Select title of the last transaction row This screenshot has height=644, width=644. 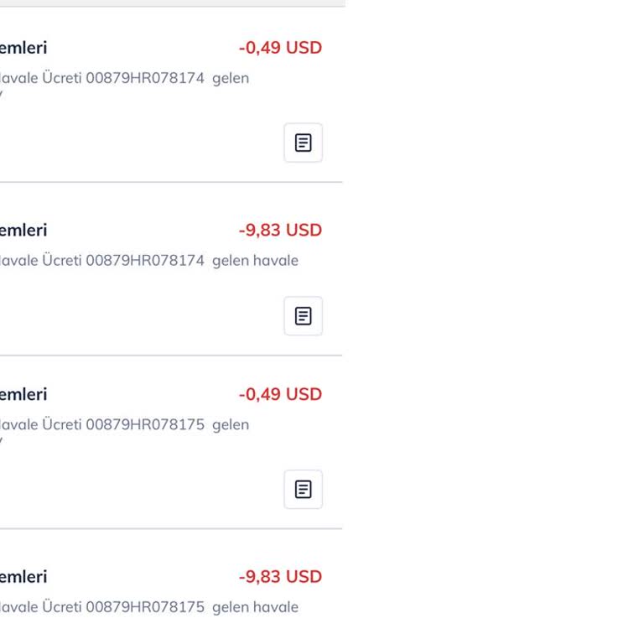click(x=23, y=577)
